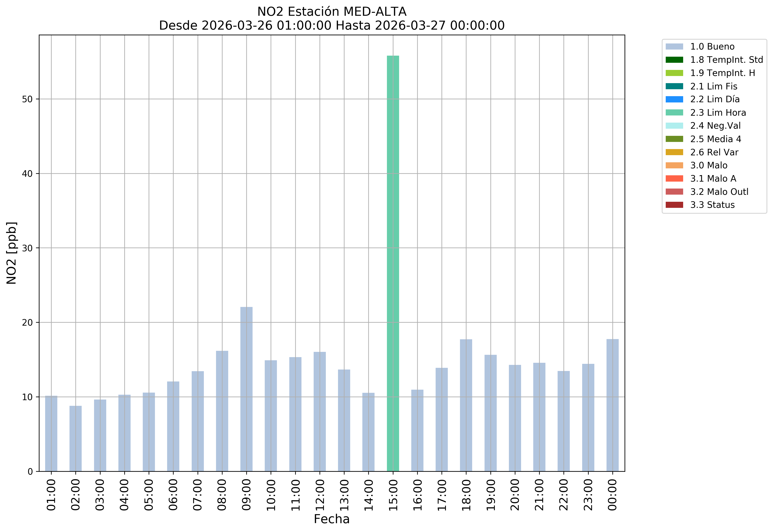Image resolution: width=773 pixels, height=532 pixels.
Task: Click the 50 y-axis tick label
Action: click(27, 99)
